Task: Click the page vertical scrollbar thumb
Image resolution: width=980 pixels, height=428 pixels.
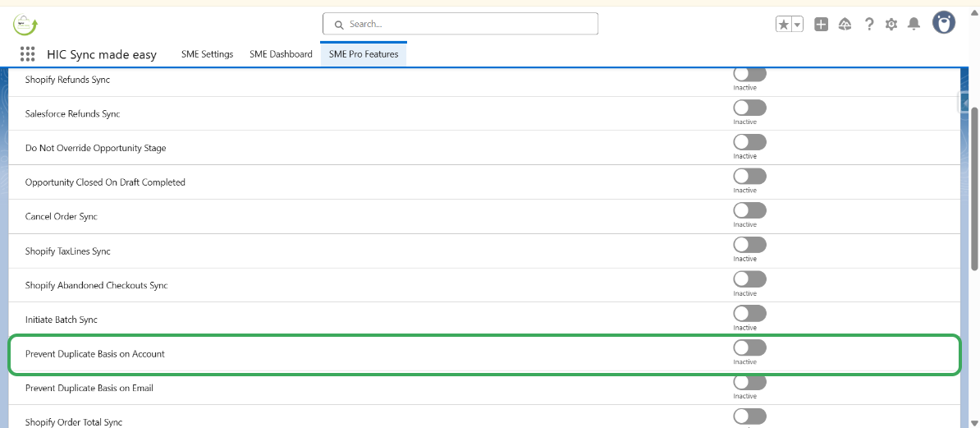Action: pos(974,187)
